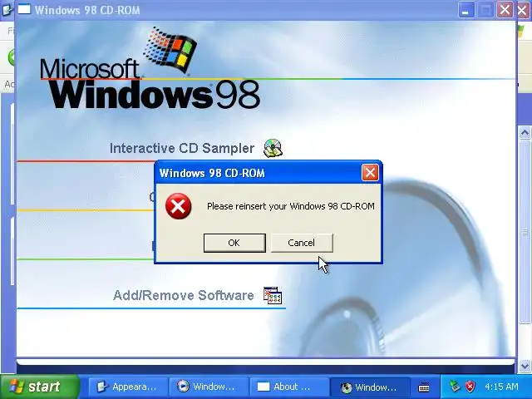The height and width of the screenshot is (399, 532).
Task: Click the background window scrollbar up arrow
Action: [525, 132]
